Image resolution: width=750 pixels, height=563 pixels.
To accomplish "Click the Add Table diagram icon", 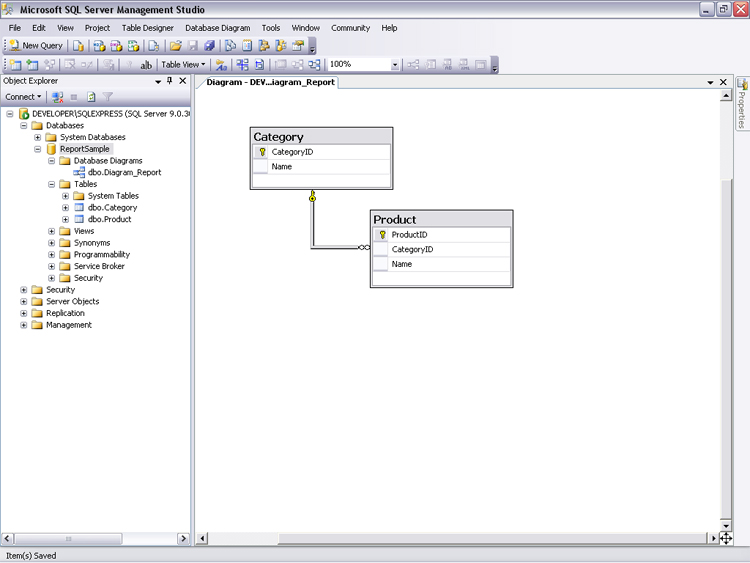I will 32,65.
